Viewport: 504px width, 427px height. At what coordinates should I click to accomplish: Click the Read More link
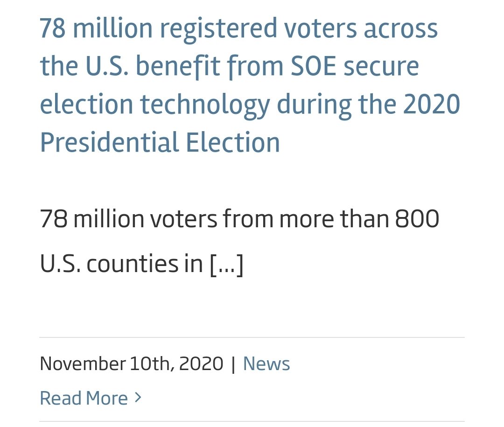[84, 398]
